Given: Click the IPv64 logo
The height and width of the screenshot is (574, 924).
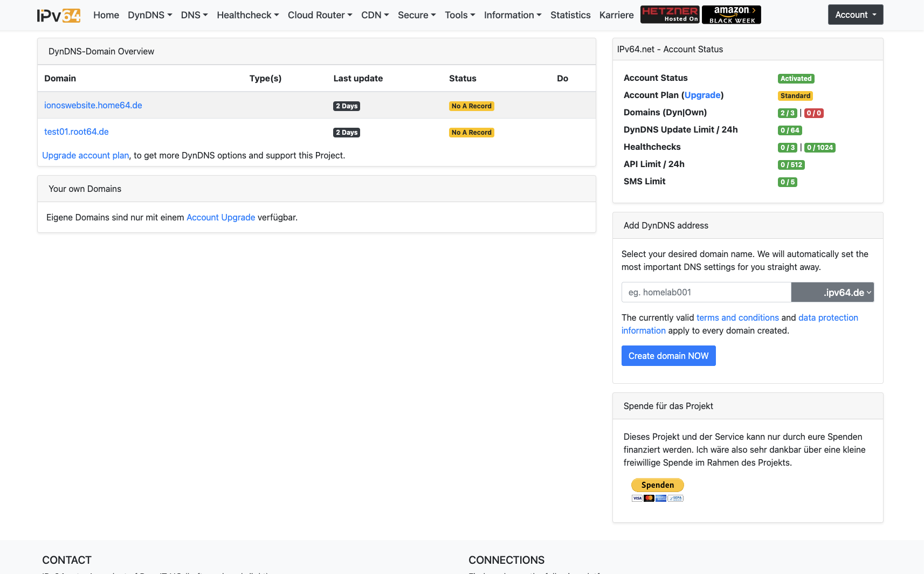Looking at the screenshot, I should [59, 16].
